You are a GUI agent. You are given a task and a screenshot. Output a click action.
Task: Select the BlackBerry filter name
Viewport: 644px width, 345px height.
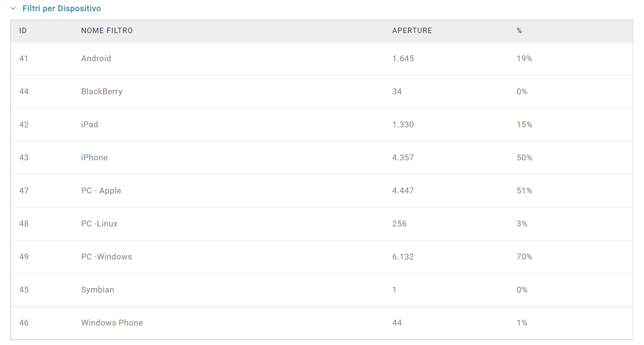click(x=102, y=91)
